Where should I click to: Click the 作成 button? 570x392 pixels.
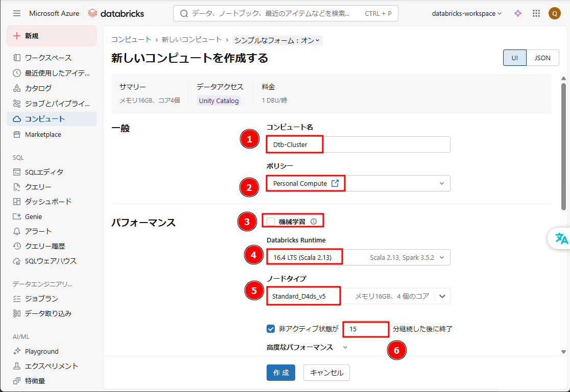(x=281, y=373)
